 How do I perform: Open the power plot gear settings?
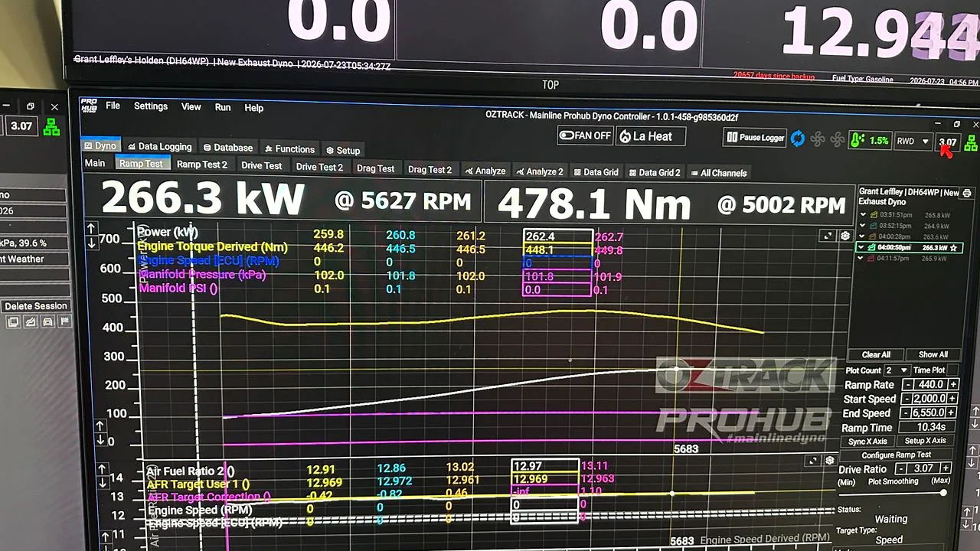[x=845, y=236]
